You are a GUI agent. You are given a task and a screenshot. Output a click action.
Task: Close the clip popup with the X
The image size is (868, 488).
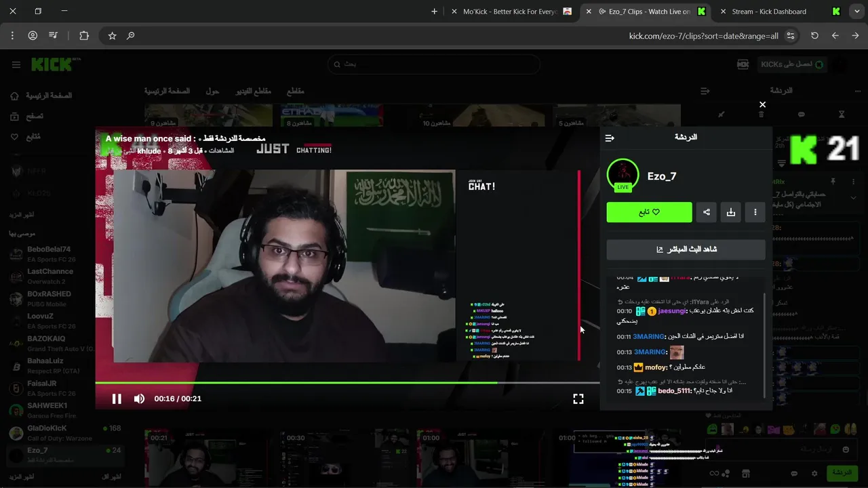(762, 104)
